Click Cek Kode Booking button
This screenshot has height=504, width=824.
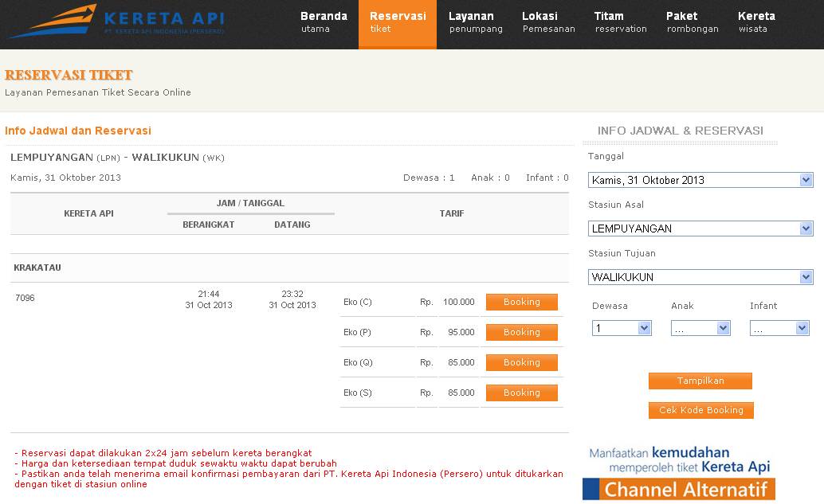point(701,410)
